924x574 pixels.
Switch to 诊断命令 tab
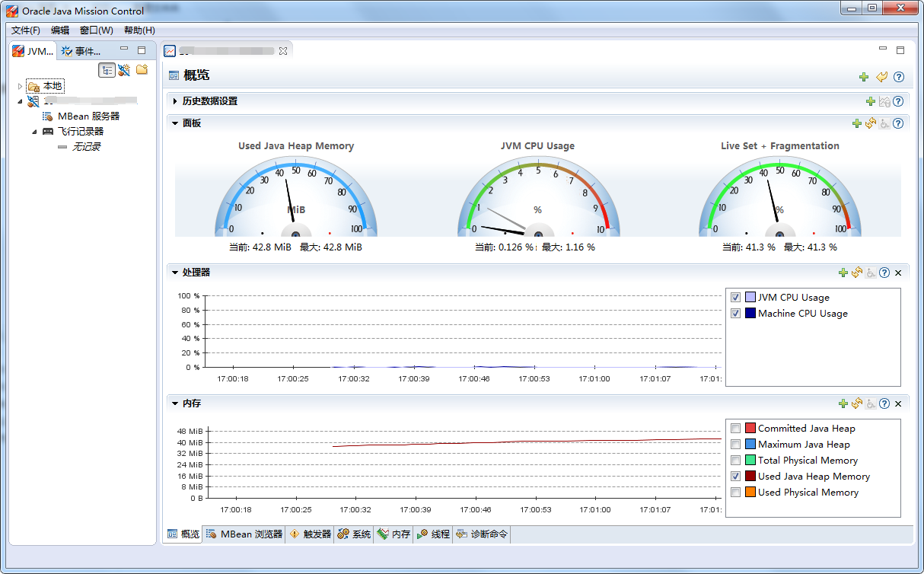point(482,534)
